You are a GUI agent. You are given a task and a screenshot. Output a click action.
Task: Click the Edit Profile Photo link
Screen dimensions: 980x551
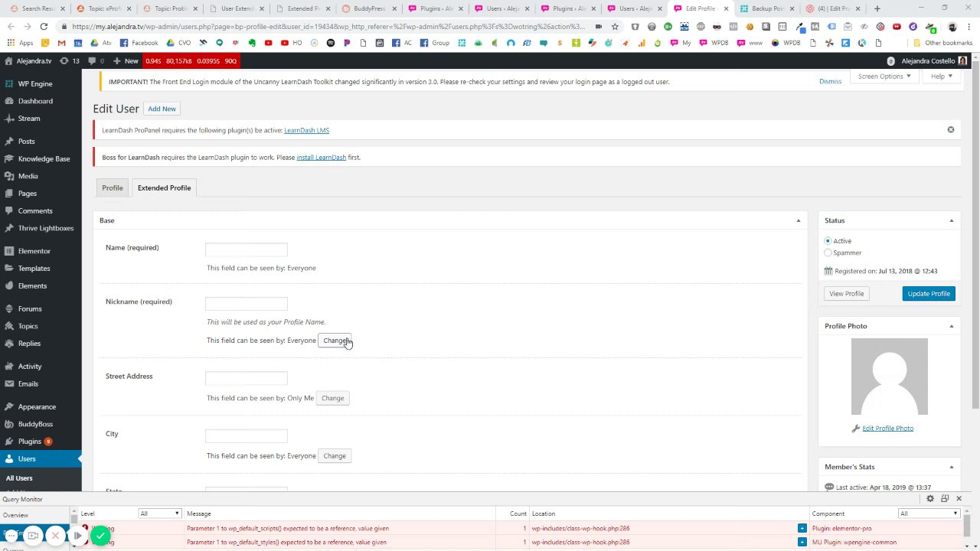(887, 429)
